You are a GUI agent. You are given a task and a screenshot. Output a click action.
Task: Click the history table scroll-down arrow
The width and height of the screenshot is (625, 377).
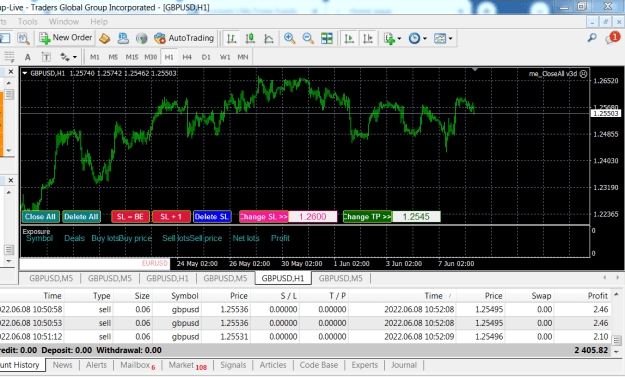tap(616, 351)
